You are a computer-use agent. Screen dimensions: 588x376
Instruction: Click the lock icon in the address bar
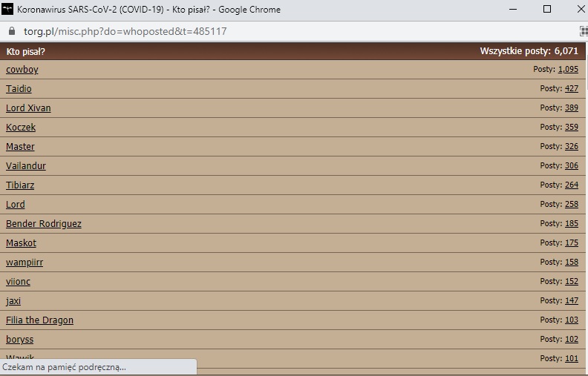(10, 32)
